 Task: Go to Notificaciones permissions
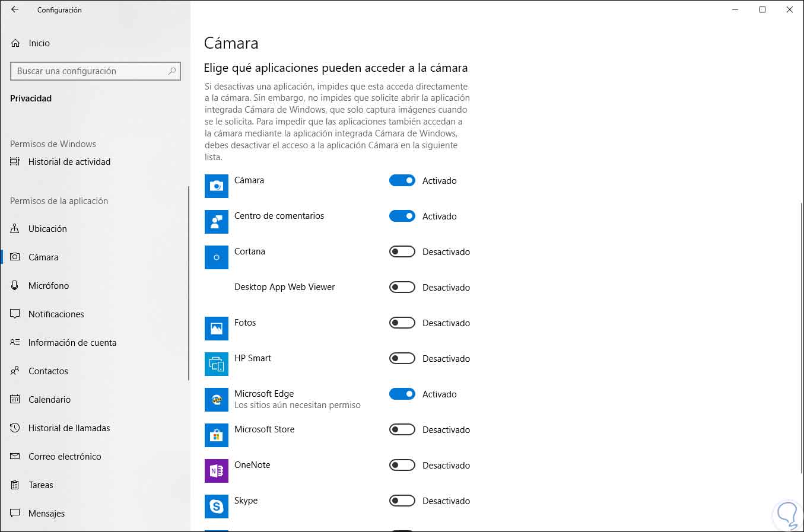click(x=56, y=314)
